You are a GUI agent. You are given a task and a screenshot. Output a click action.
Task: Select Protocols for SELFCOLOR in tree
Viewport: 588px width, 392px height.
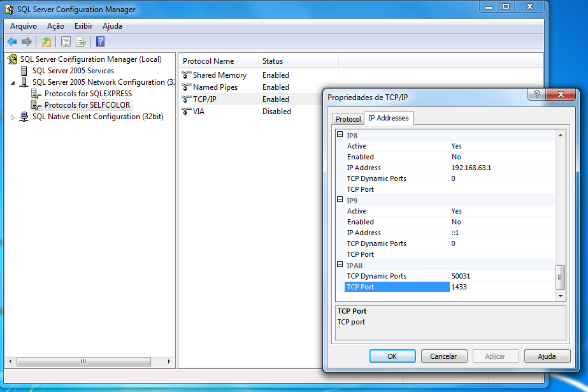[x=87, y=105]
